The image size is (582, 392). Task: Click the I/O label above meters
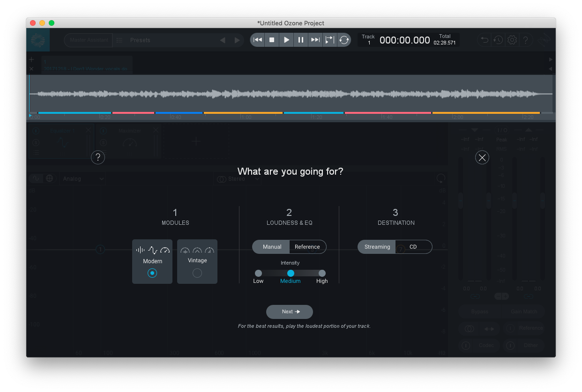tap(502, 130)
